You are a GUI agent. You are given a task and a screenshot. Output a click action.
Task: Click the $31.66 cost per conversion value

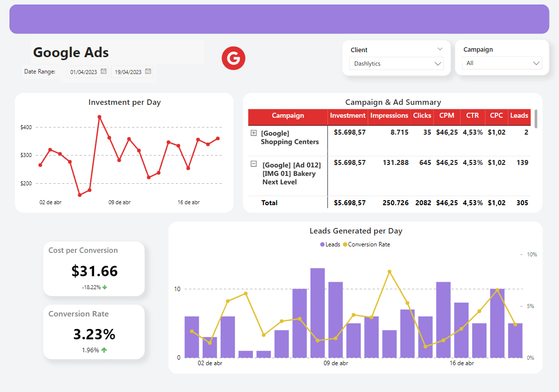point(94,271)
